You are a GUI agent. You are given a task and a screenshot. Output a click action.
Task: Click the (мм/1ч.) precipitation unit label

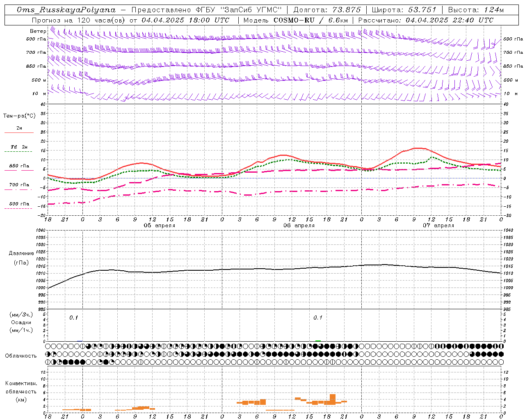(21, 330)
